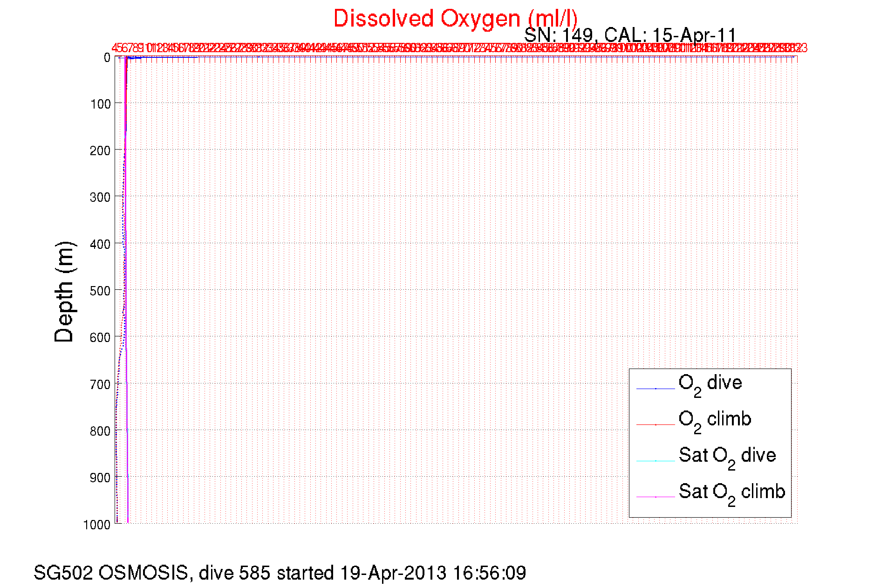Click the 800 depth tick label
This screenshot has width=881, height=588.
click(100, 431)
